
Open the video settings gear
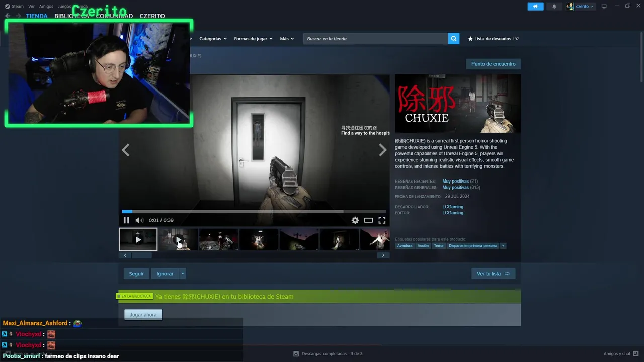[355, 220]
